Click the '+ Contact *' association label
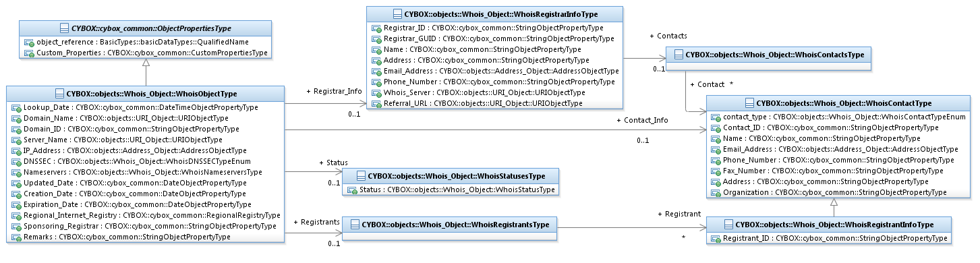Image resolution: width=980 pixels, height=263 pixels. pos(712,84)
